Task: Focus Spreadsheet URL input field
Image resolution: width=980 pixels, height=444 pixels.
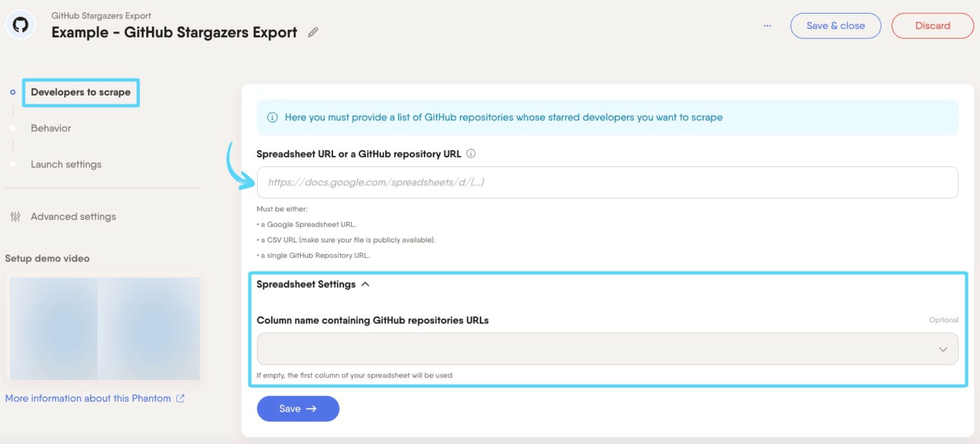Action: pyautogui.click(x=607, y=182)
